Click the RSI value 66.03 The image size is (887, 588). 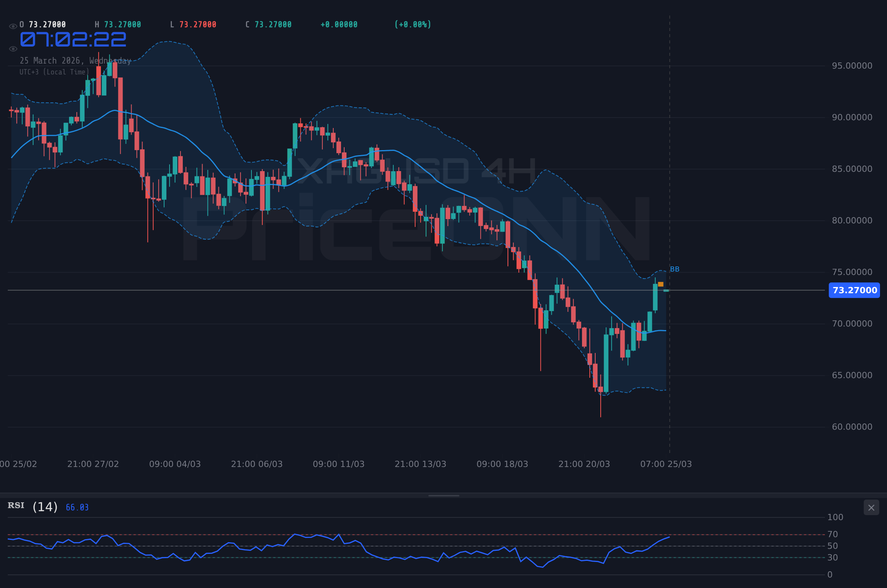[77, 507]
